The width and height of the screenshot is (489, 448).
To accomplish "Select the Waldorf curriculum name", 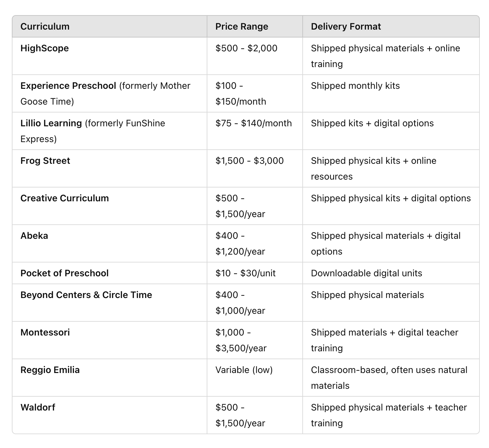I will (x=38, y=408).
